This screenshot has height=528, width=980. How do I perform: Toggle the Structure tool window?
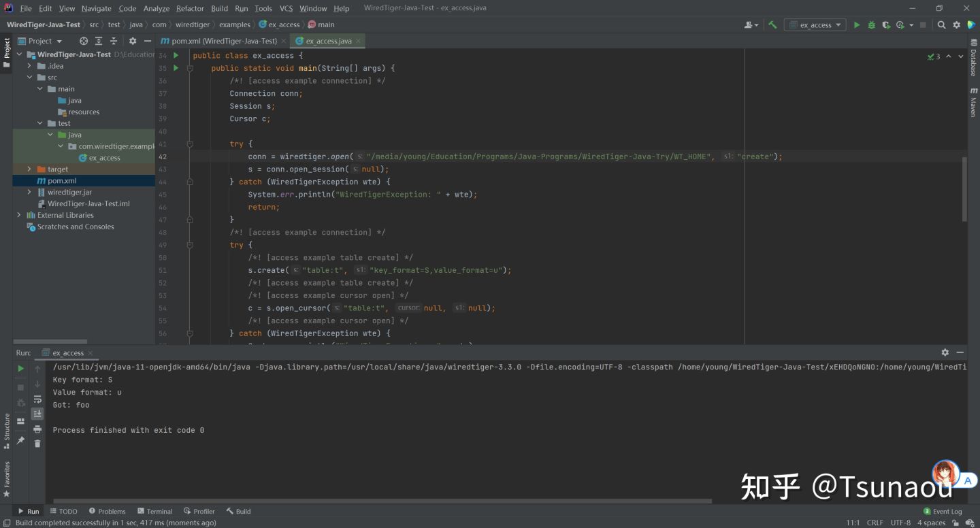[7, 430]
